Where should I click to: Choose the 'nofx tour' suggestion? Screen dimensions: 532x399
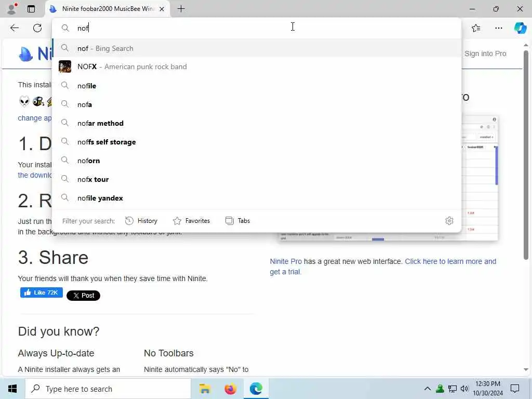256,179
